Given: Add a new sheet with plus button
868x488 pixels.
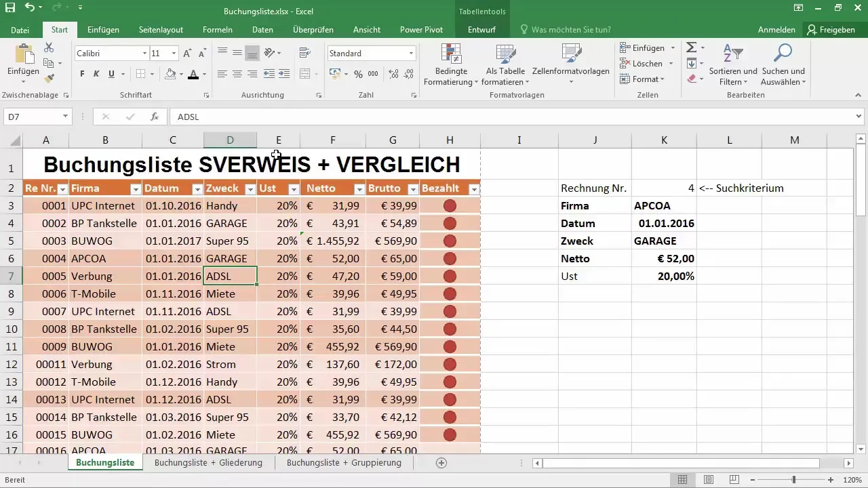Looking at the screenshot, I should pyautogui.click(x=441, y=463).
